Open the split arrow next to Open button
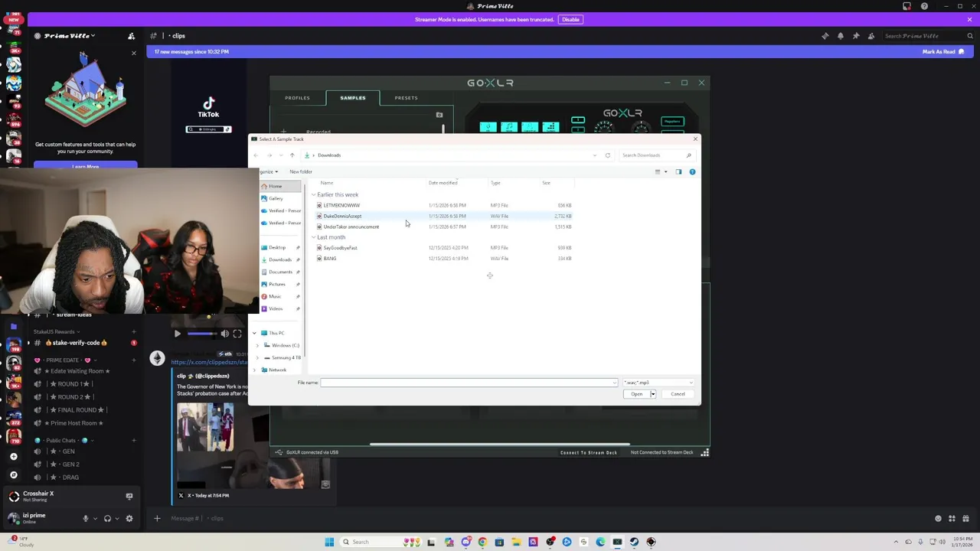Image resolution: width=980 pixels, height=551 pixels. click(x=653, y=394)
